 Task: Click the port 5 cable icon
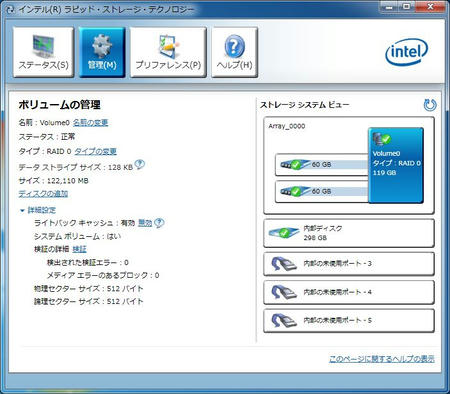(x=284, y=321)
